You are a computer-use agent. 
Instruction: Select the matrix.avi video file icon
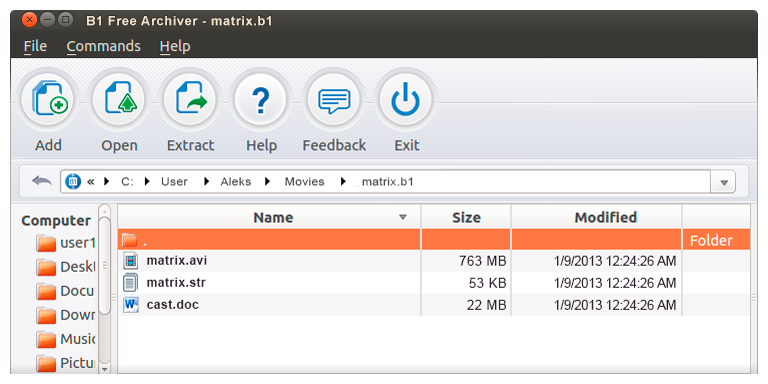(131, 261)
